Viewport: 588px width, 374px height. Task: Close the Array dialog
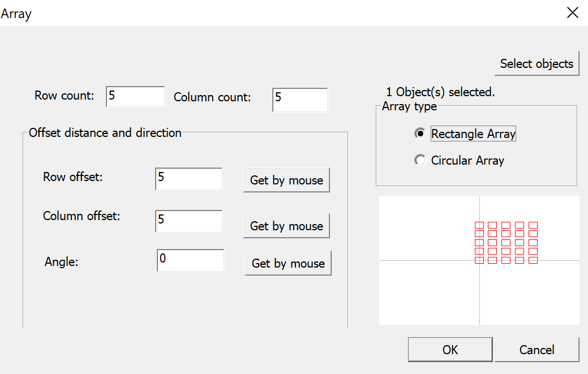[x=573, y=12]
